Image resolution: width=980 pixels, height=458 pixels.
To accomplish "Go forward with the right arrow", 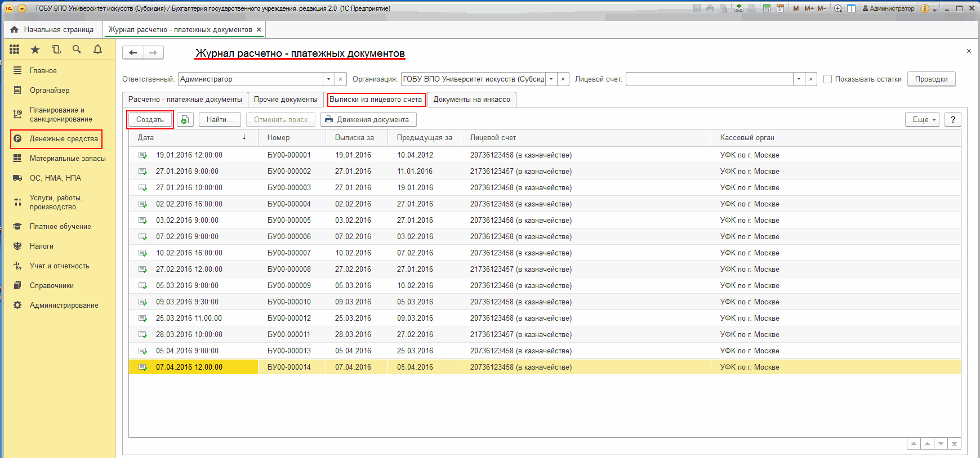I will click(153, 53).
